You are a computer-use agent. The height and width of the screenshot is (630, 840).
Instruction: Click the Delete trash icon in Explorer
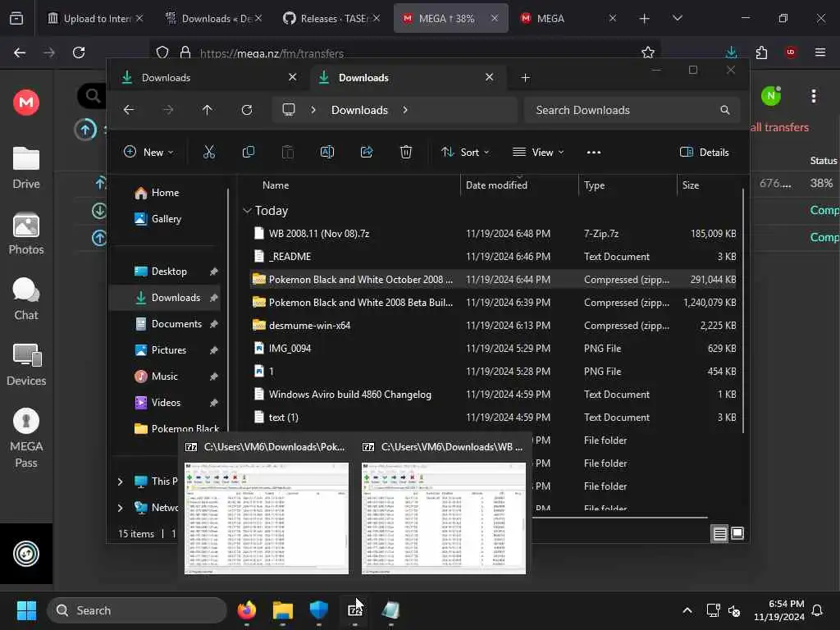406,152
